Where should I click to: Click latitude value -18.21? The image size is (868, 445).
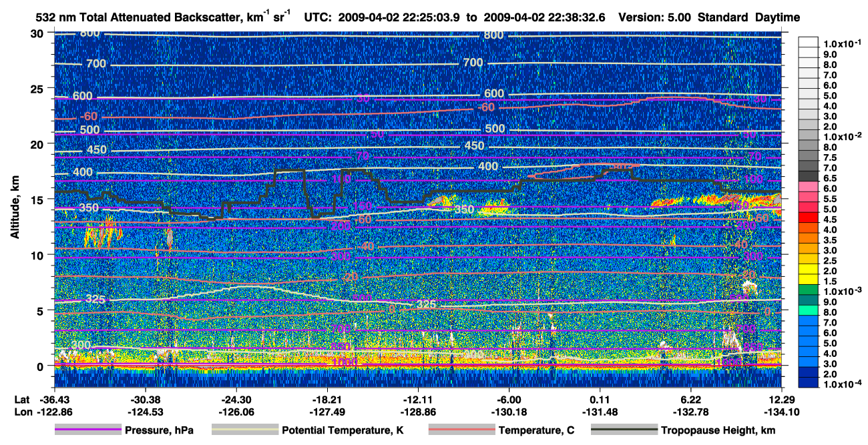click(x=327, y=399)
